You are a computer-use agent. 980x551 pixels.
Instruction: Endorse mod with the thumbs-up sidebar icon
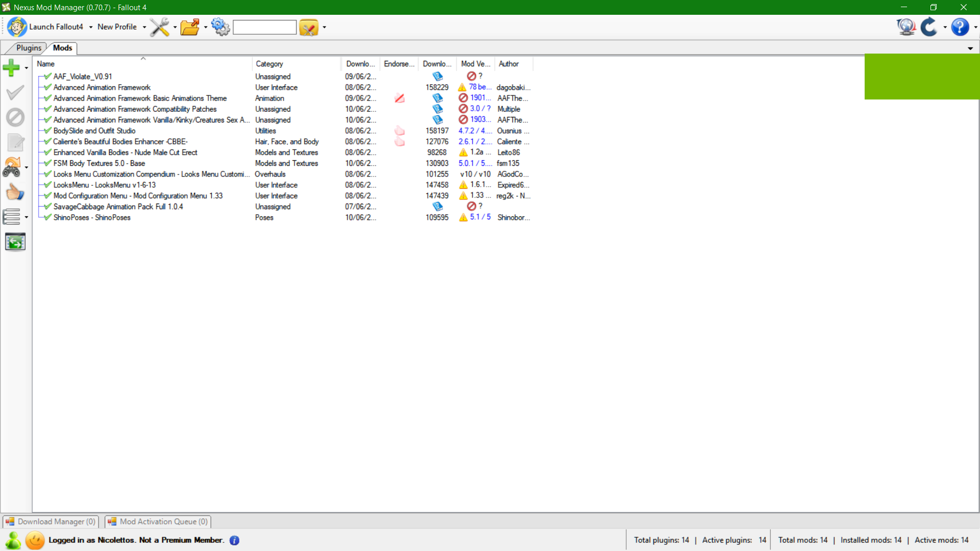pyautogui.click(x=15, y=192)
